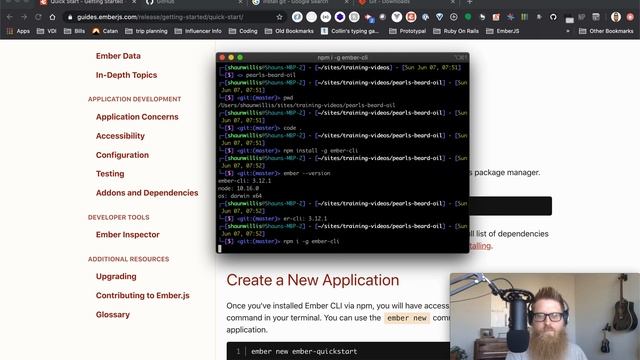Viewport: 640px width, 360px height.
Task: Open the Apps grid shortcut
Action: [x=18, y=31]
